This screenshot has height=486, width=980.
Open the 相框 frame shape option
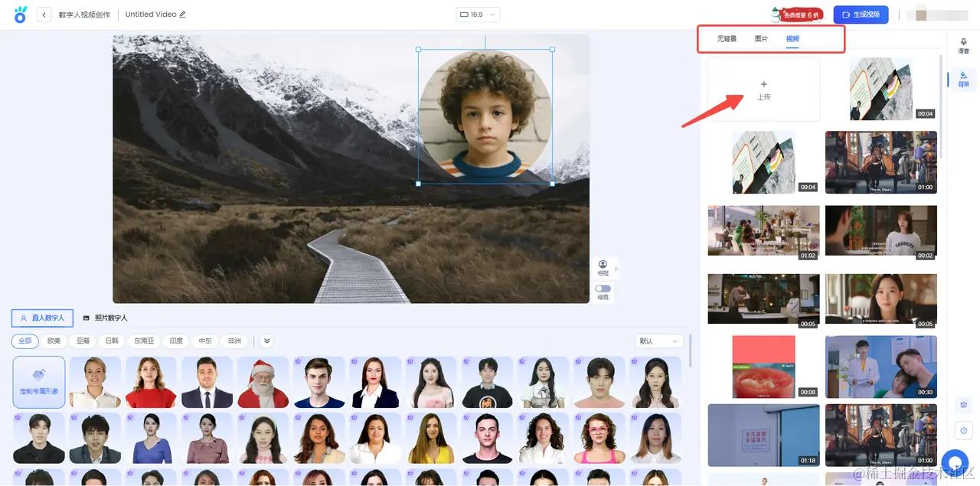603,268
